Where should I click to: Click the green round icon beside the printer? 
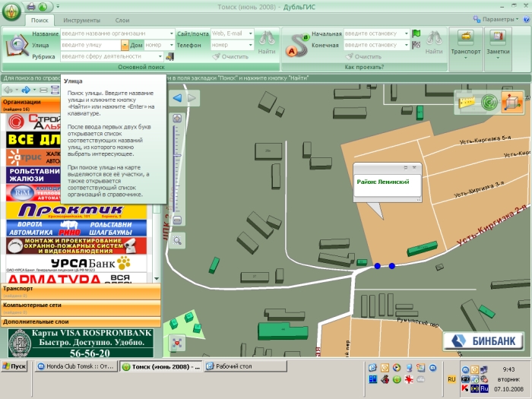pos(43,6)
